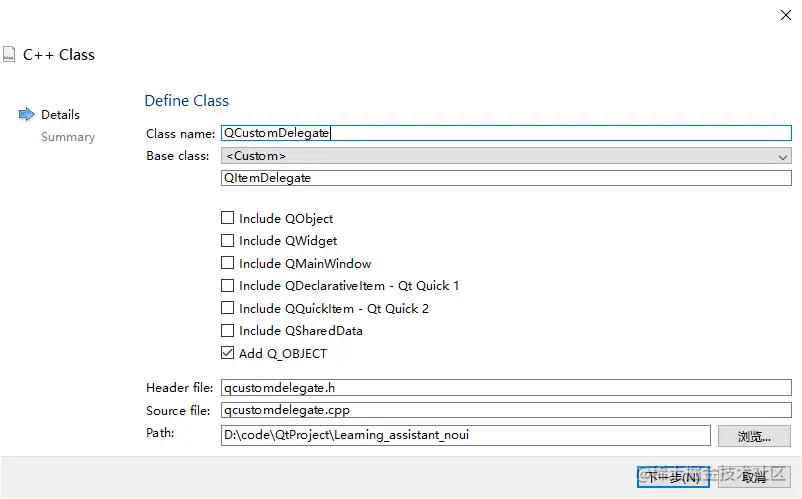Click the Class name: label
Image resolution: width=802 pixels, height=499 pixels.
(180, 133)
